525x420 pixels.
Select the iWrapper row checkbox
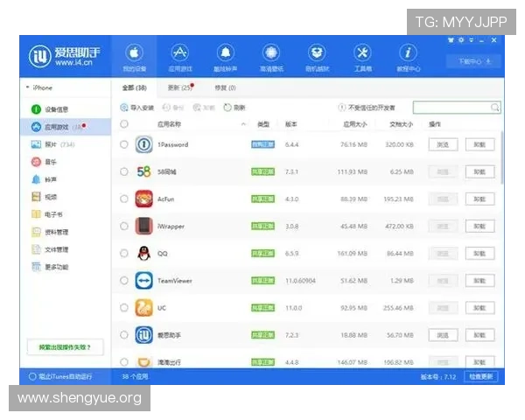coord(124,226)
